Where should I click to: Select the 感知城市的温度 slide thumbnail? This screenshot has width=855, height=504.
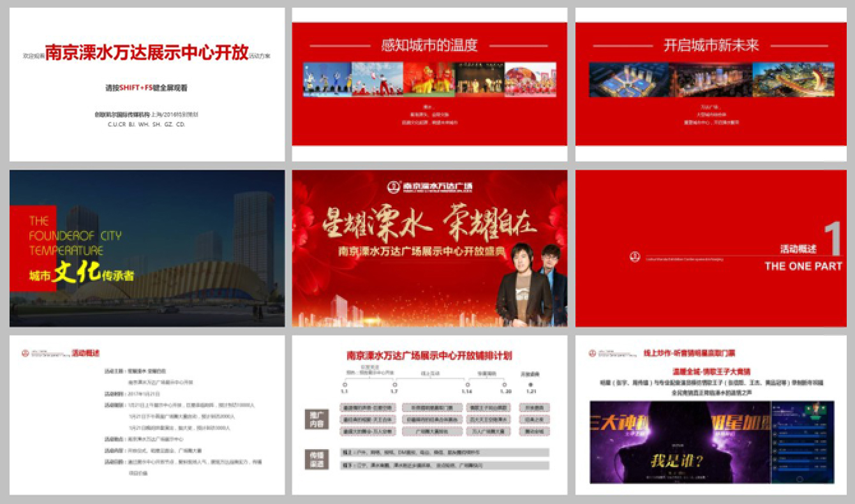tap(429, 84)
